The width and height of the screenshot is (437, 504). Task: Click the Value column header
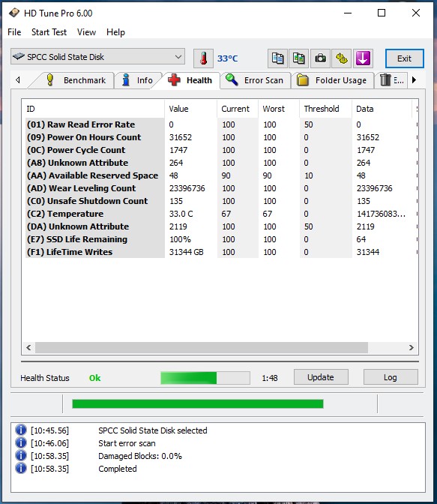(190, 109)
